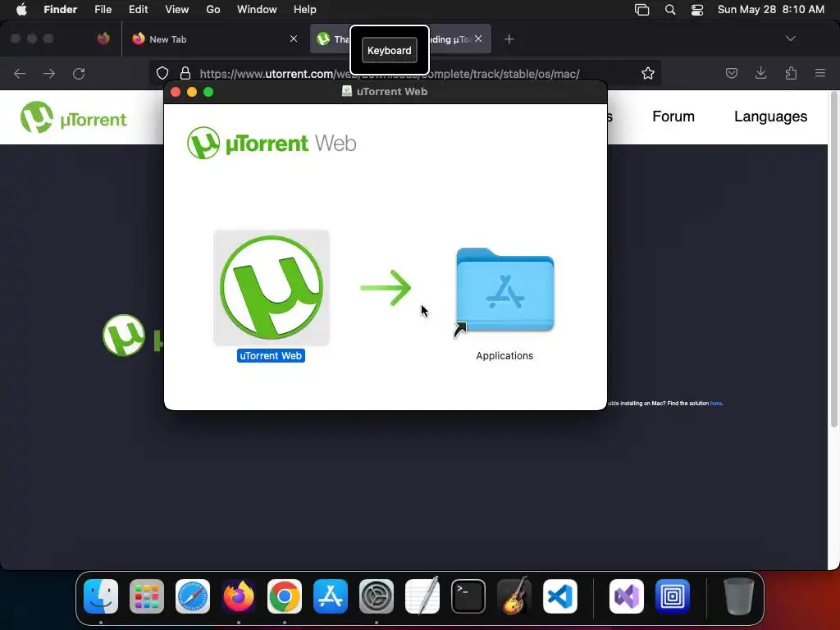Open Terminal from the Dock
Screen dimensions: 840x630
coord(468,596)
